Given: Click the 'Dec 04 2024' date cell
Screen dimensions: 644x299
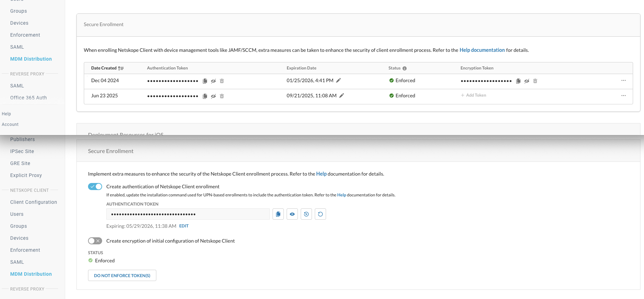Looking at the screenshot, I should coord(105,80).
